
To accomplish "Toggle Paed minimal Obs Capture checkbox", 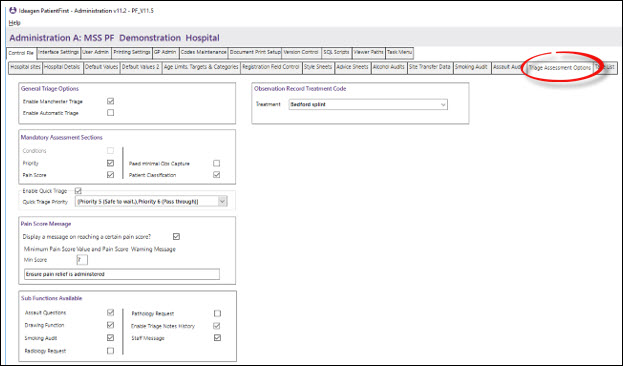I will tap(217, 163).
